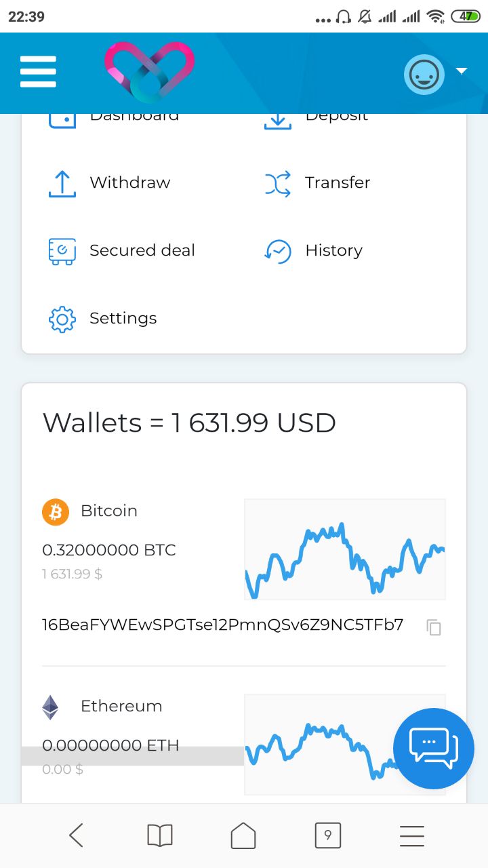
Task: Open the hamburger menu
Action: (38, 72)
